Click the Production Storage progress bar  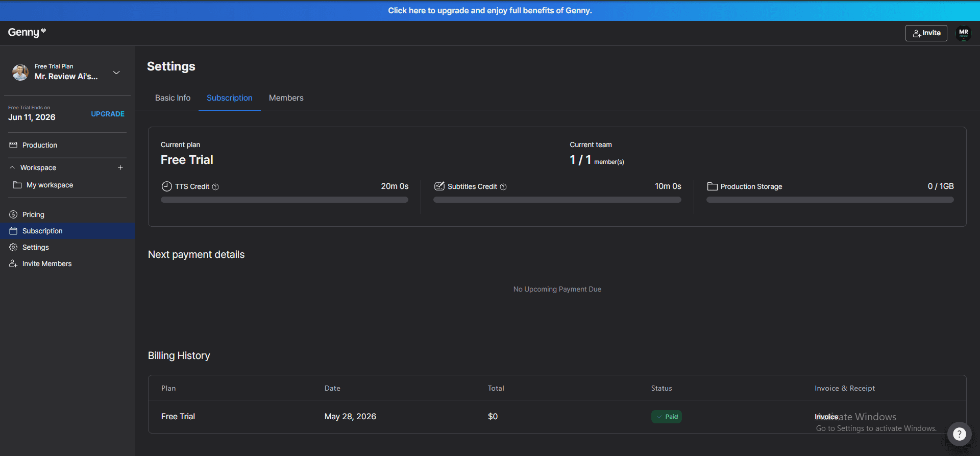click(830, 200)
